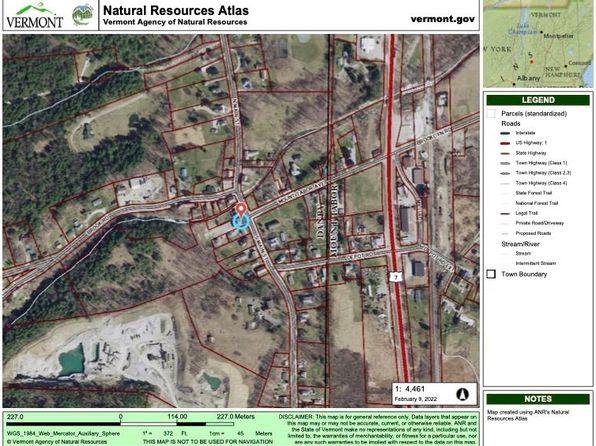The width and height of the screenshot is (596, 446).
Task: Click the NOTES panel header
Action: click(x=538, y=399)
